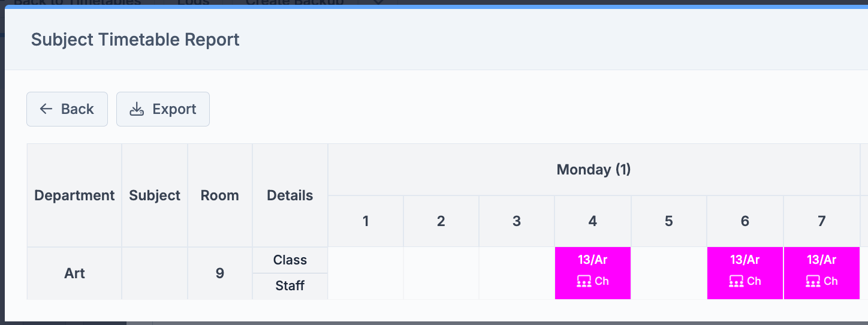The image size is (868, 325).
Task: Select the Monday (1) day header
Action: (593, 170)
